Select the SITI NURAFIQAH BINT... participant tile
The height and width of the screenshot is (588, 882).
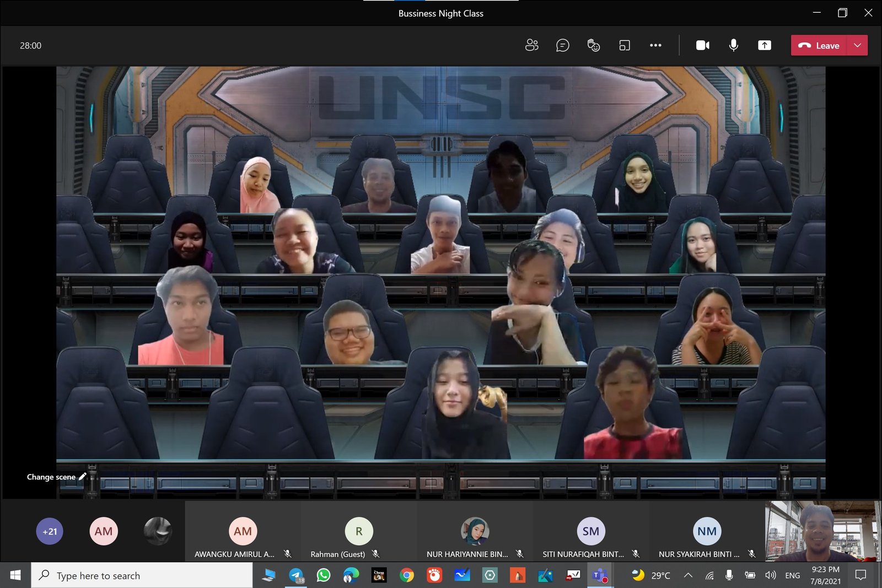pyautogui.click(x=591, y=532)
